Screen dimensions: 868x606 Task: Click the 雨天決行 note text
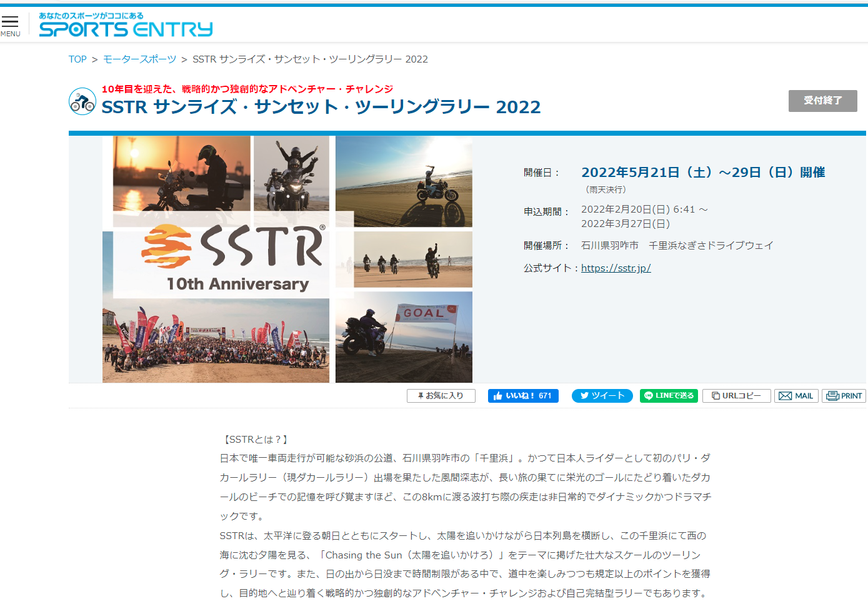(606, 189)
